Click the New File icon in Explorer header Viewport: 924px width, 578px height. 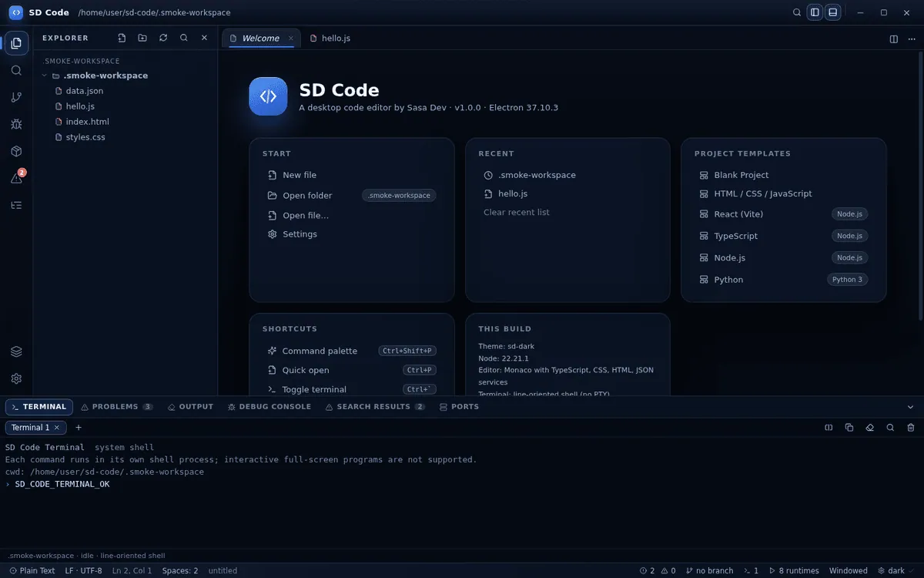(x=122, y=38)
